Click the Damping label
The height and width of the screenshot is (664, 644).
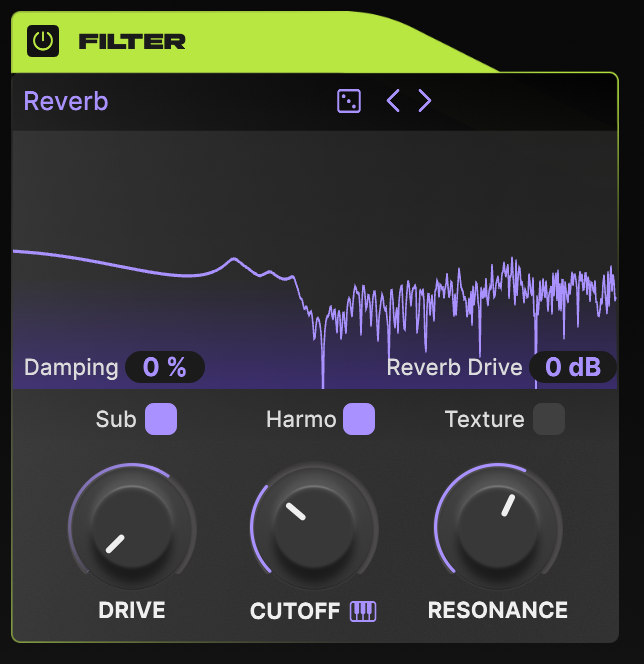71,367
